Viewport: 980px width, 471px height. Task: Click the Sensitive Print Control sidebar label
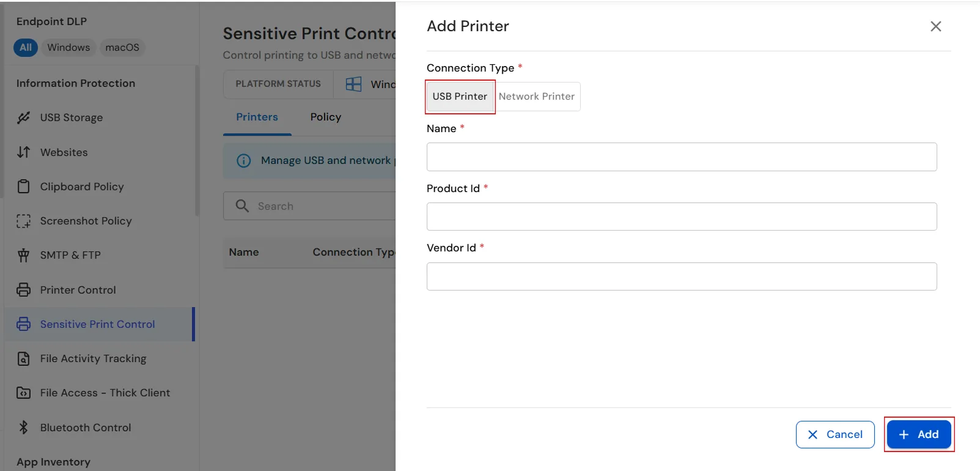point(98,324)
